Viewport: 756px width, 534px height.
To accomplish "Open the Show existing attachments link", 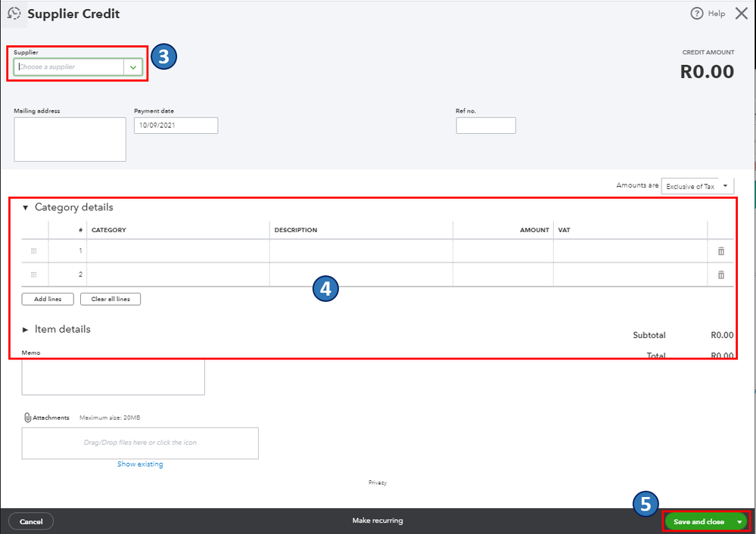I will point(140,464).
